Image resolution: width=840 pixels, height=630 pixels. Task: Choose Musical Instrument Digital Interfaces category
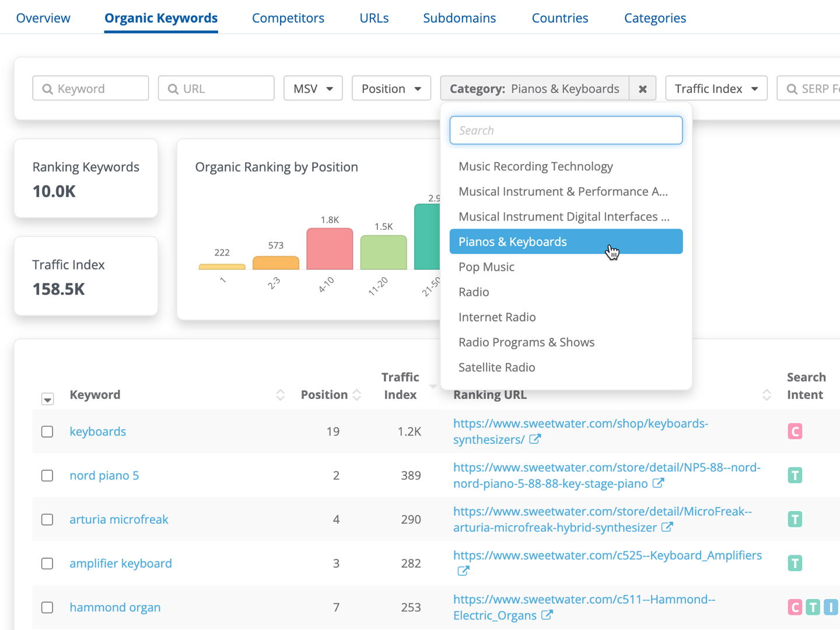(x=566, y=216)
